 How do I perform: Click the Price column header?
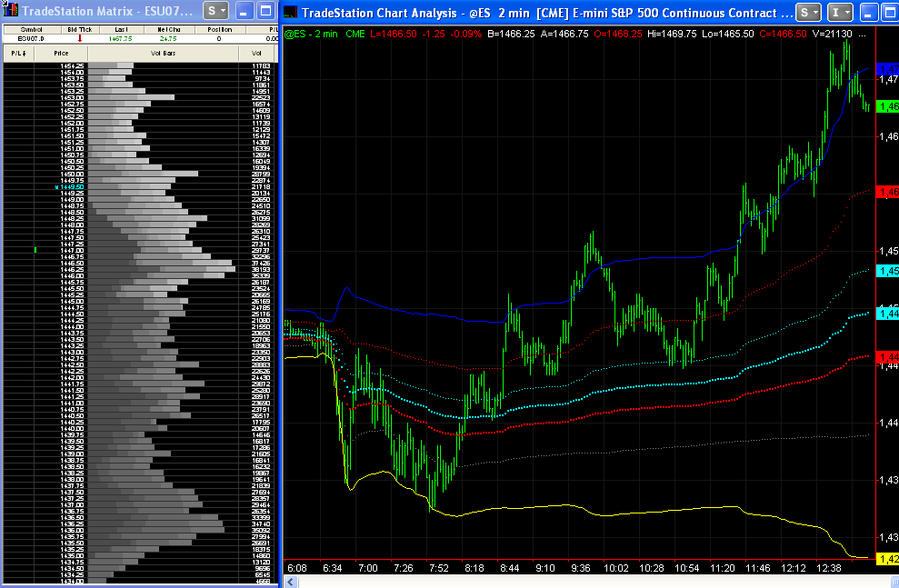click(61, 54)
